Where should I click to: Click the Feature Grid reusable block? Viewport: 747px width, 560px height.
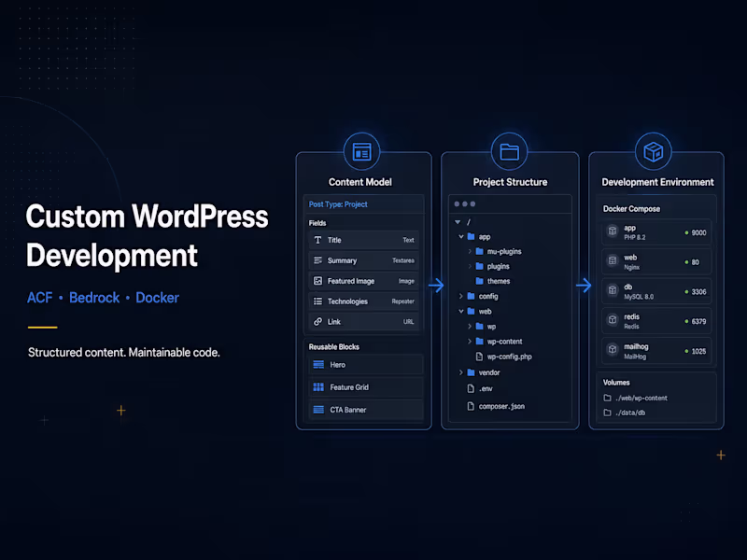click(366, 387)
